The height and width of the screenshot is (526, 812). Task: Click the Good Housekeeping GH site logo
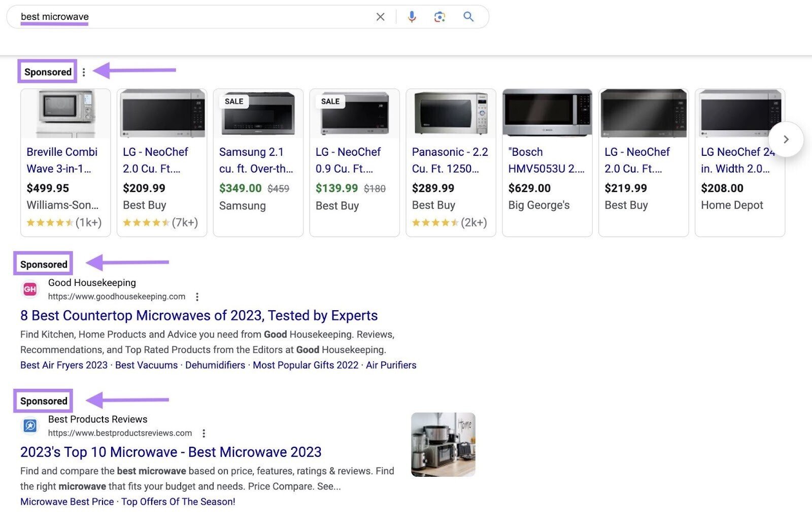pyautogui.click(x=29, y=288)
